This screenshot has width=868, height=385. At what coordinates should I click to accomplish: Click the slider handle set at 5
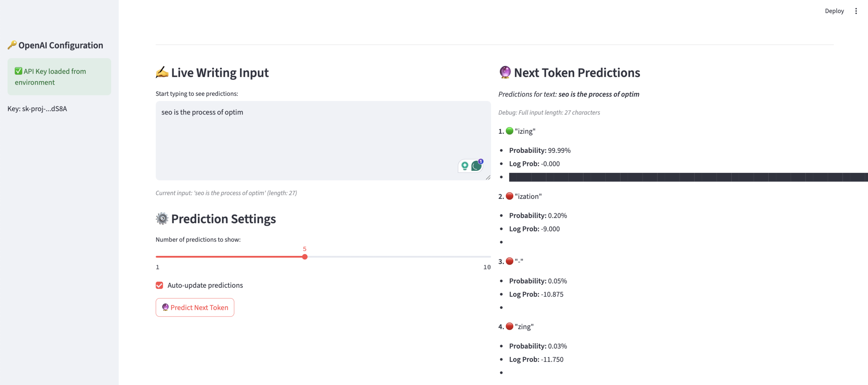(305, 257)
